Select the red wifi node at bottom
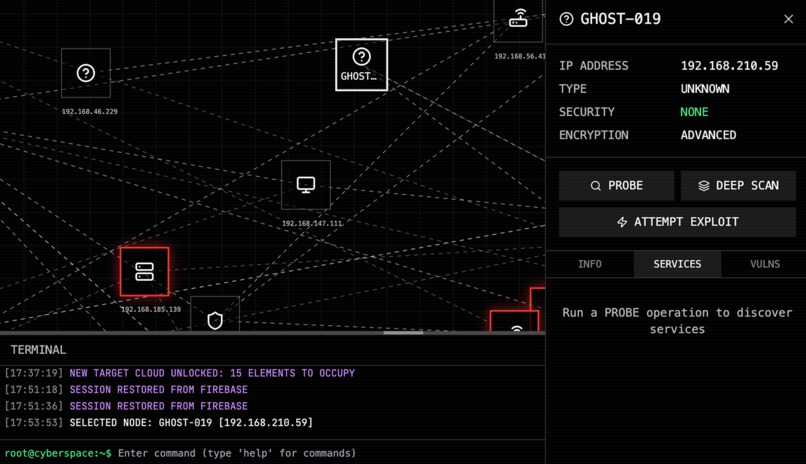This screenshot has width=806, height=464. tap(515, 321)
